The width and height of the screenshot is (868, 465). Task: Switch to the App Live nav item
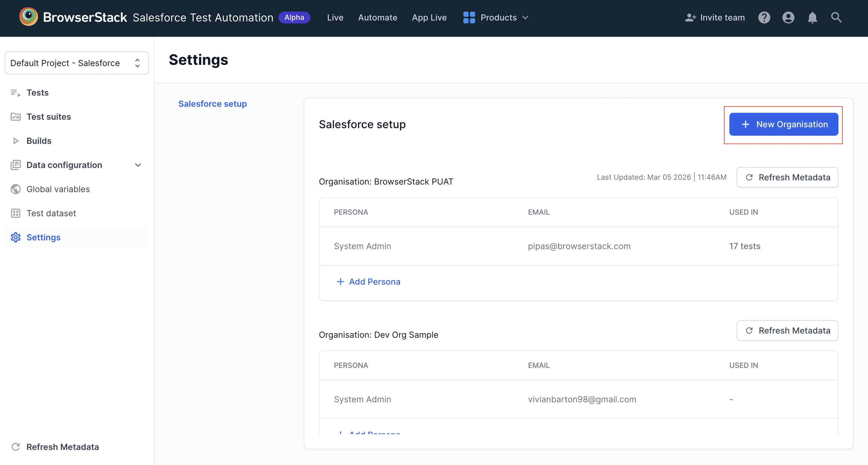tap(429, 17)
